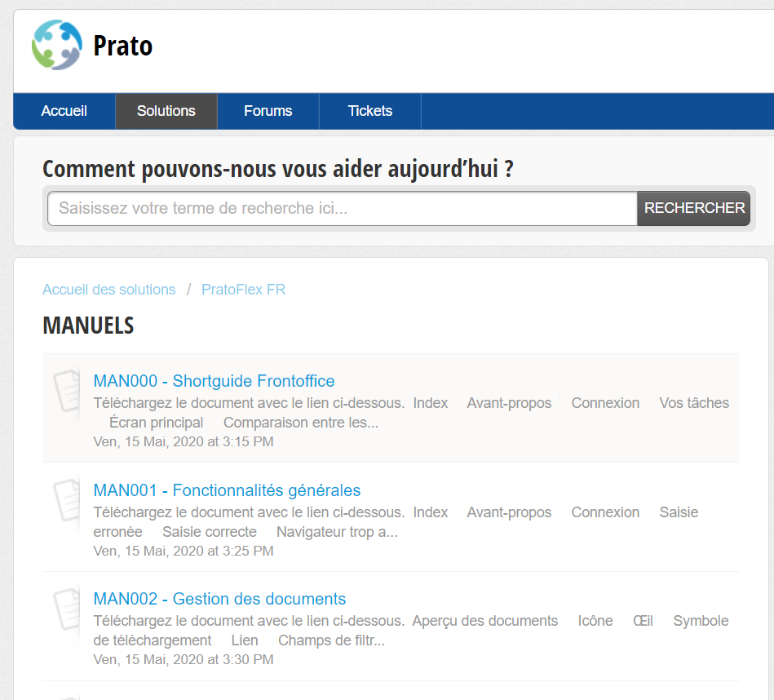Click the document icon beside MAN001
The image size is (774, 700).
coord(67,499)
